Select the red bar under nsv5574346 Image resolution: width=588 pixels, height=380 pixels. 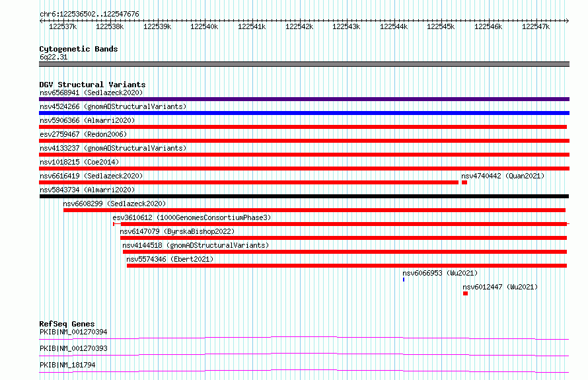[347, 266]
